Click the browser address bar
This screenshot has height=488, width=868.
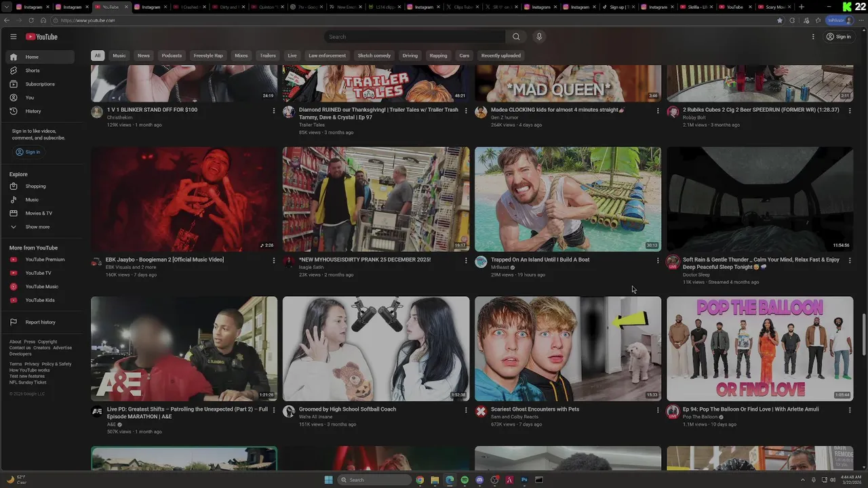[x=414, y=20]
